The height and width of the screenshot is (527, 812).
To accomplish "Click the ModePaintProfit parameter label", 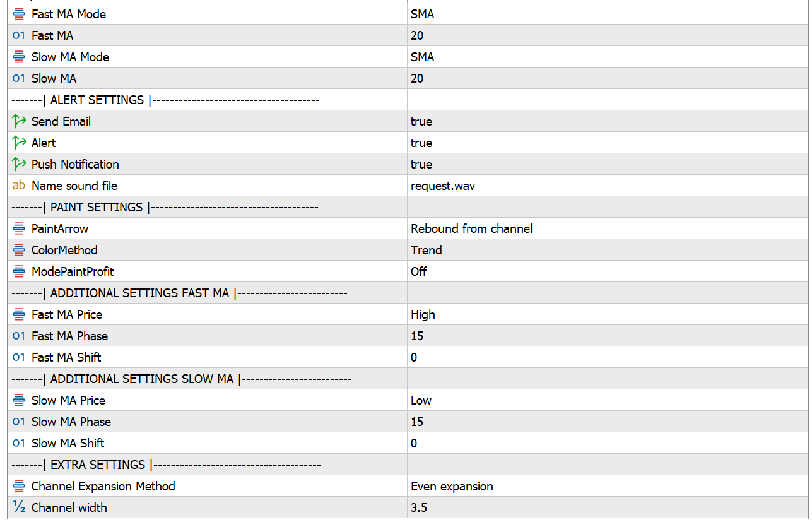I will click(73, 271).
